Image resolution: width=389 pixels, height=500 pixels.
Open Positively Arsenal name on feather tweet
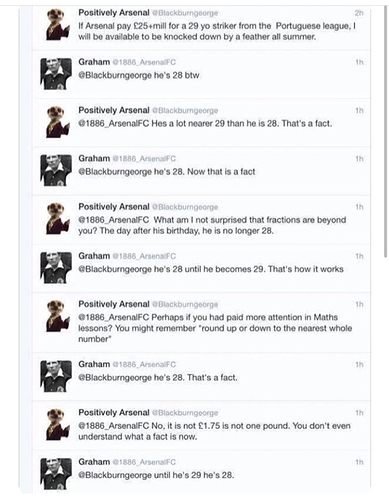coord(114,13)
